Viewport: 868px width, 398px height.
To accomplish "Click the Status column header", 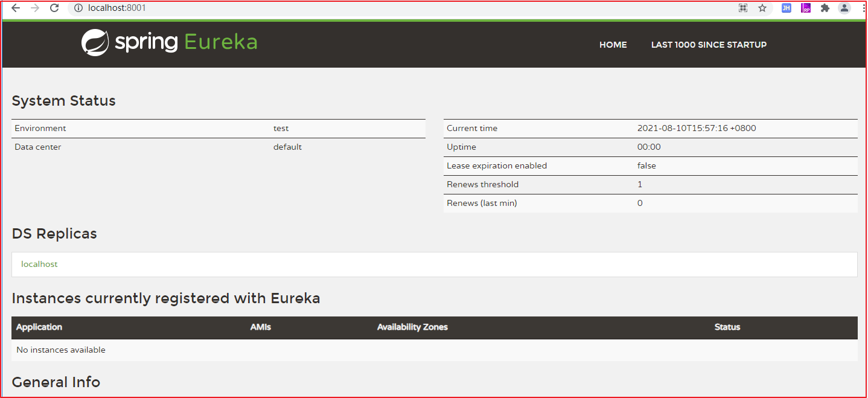I will point(727,327).
